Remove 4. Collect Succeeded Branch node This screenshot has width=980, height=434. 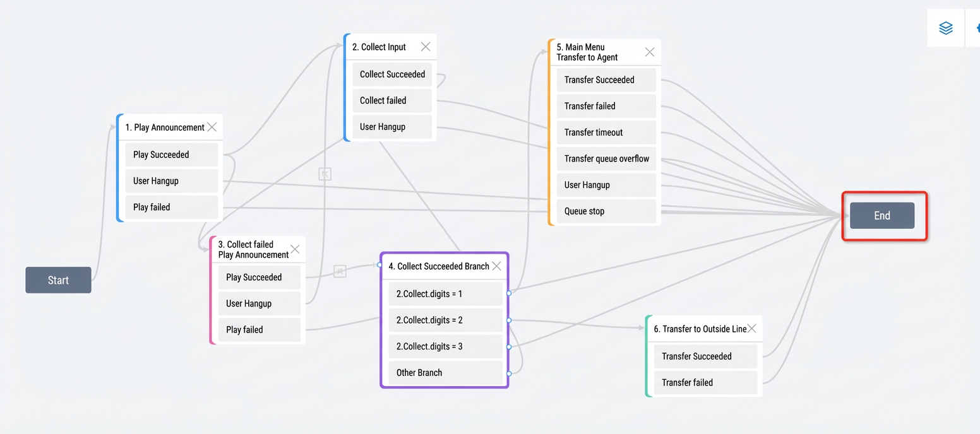pyautogui.click(x=496, y=266)
